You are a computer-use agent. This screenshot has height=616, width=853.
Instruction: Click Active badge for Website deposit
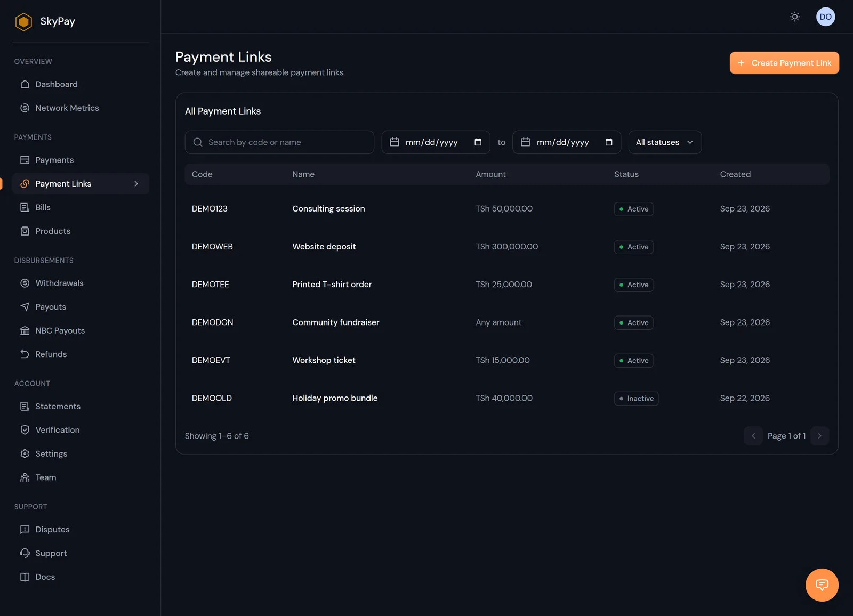(x=633, y=247)
